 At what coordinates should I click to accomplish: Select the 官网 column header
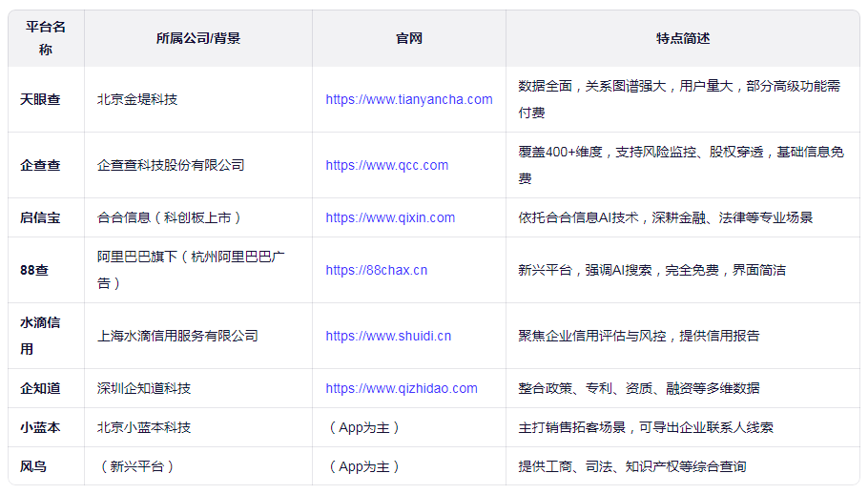click(408, 38)
